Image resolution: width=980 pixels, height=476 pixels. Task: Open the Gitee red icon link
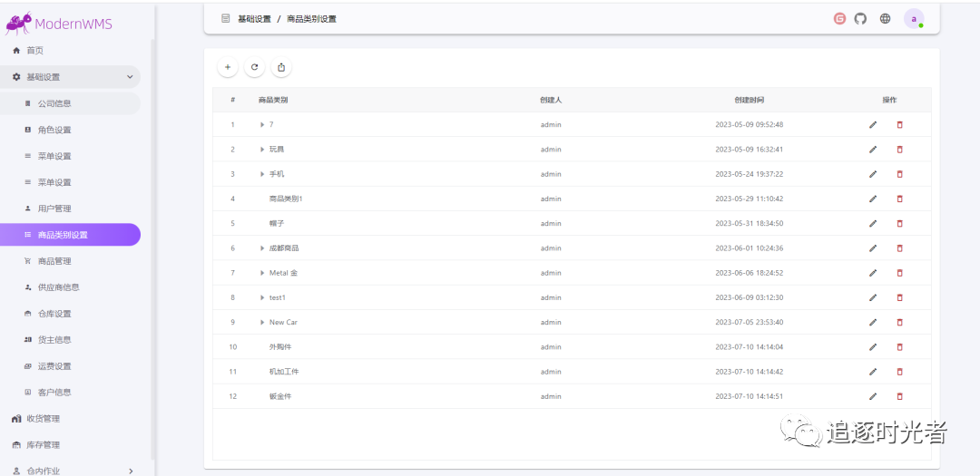[x=839, y=18]
